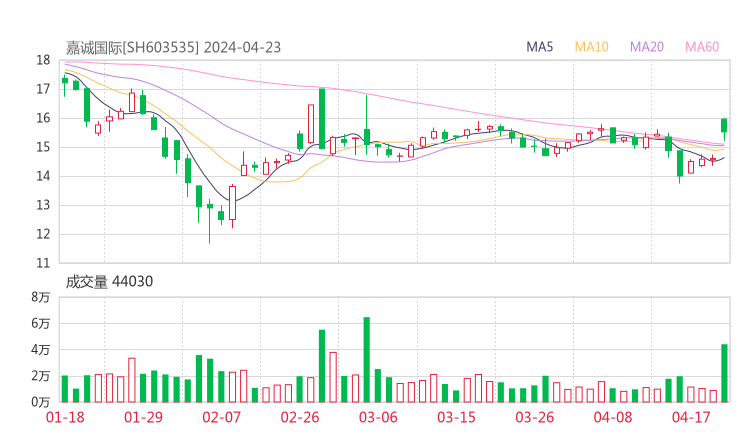Click the 04-17 date axis label
Viewport: 740px width, 440px height.
(x=691, y=417)
